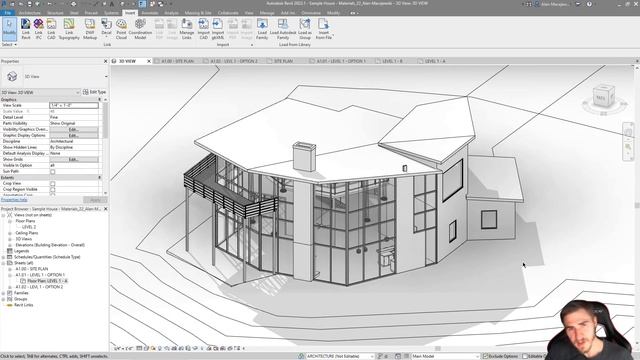Expand the 3D Views node
This screenshot has height=360, width=640.
pos(10,239)
